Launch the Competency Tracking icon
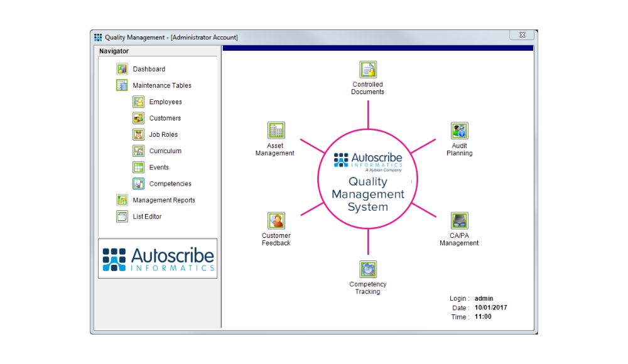This screenshot has width=628, height=364. (367, 269)
